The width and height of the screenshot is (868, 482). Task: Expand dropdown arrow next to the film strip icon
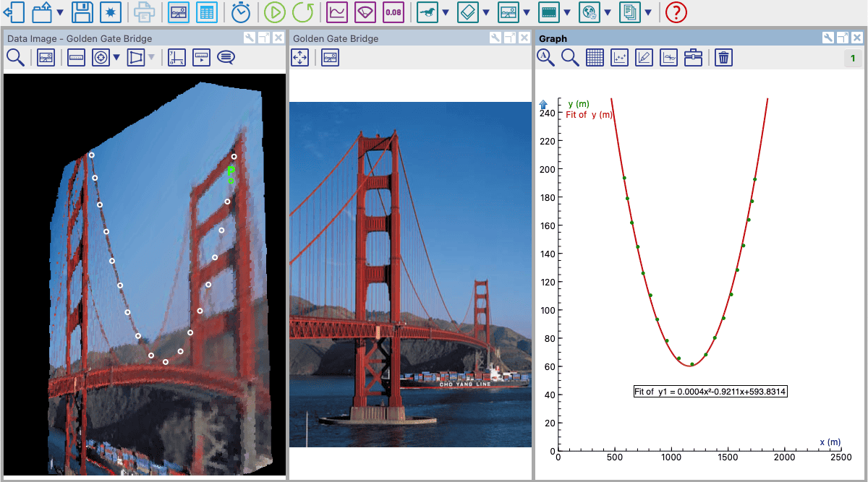click(566, 13)
